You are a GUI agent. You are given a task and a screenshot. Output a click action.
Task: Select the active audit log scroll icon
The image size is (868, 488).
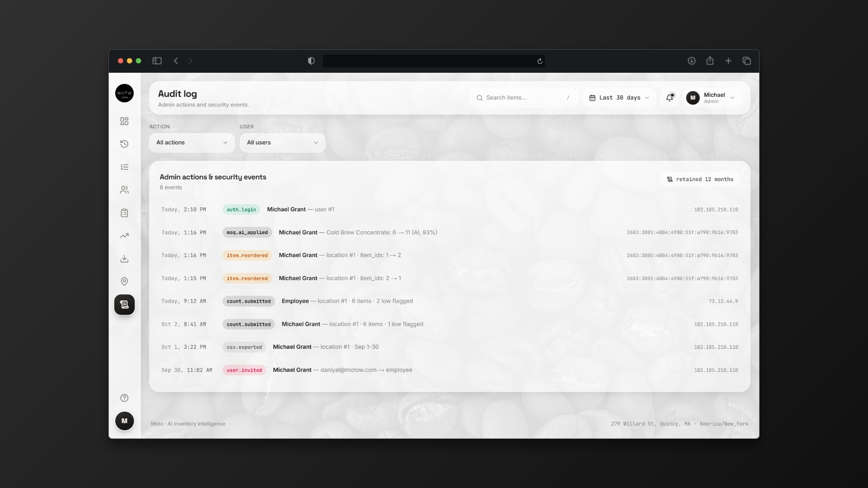(124, 305)
